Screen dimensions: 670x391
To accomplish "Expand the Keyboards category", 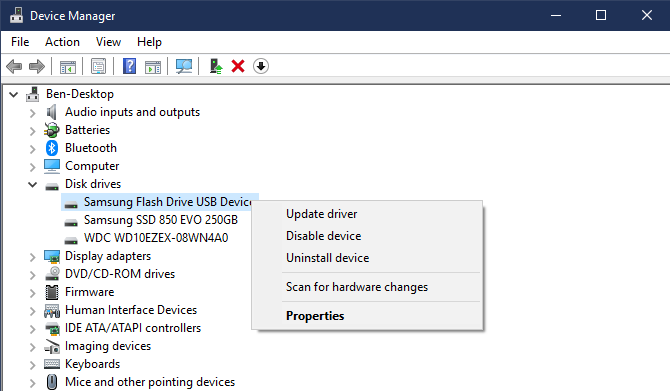I will 32,365.
